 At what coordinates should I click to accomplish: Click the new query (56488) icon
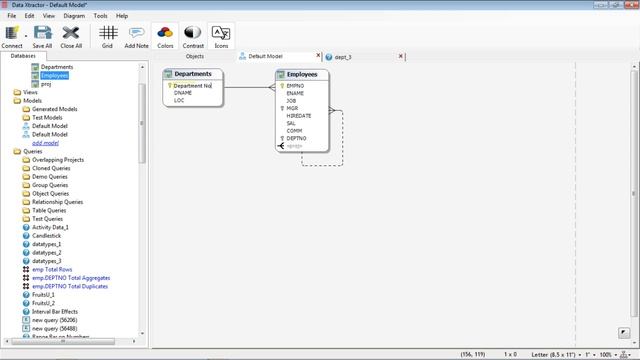26,329
